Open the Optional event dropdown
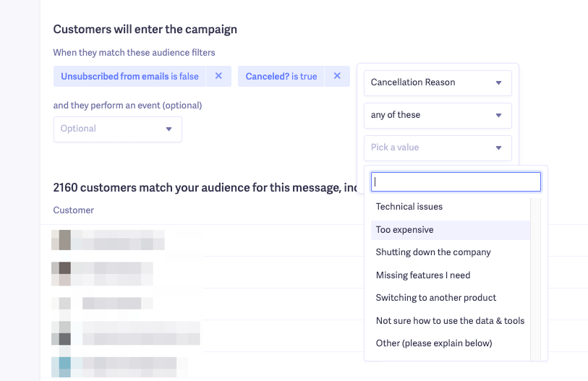The image size is (588, 381). point(117,129)
